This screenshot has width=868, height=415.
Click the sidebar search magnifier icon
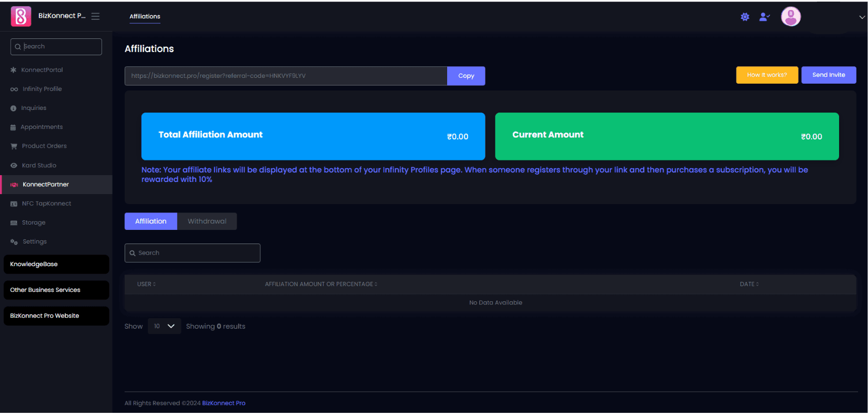(x=18, y=47)
